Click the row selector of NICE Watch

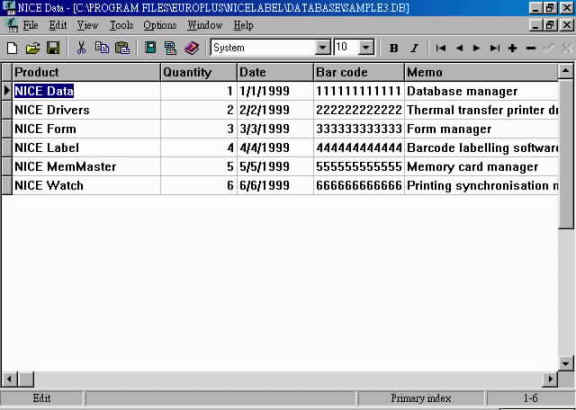(x=7, y=186)
